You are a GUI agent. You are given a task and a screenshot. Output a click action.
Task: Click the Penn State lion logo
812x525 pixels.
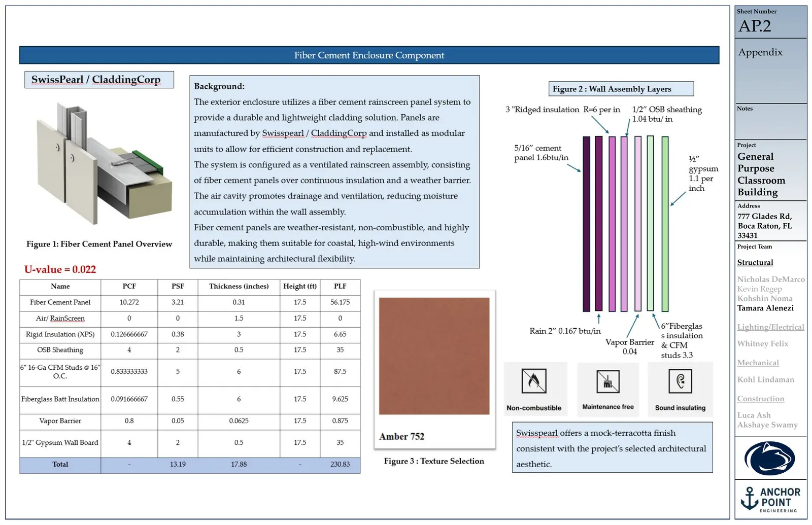769,458
